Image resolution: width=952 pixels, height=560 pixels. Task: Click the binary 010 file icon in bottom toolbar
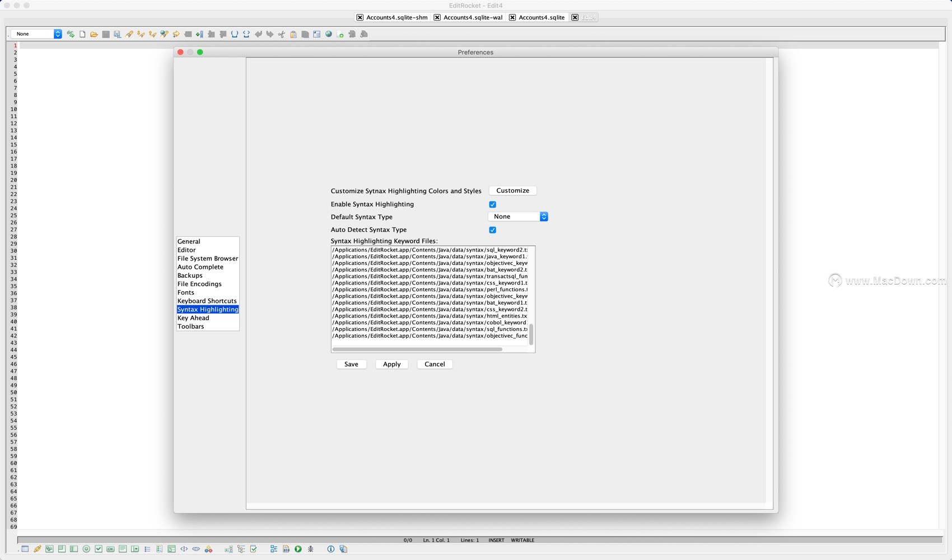click(x=286, y=549)
